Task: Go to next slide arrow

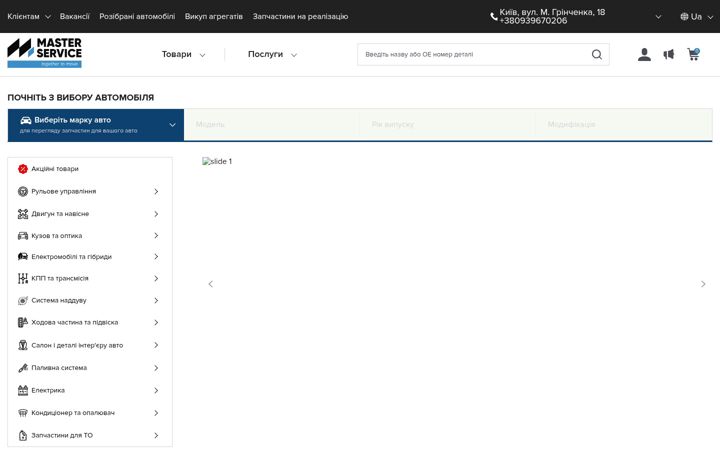Action: 703,284
